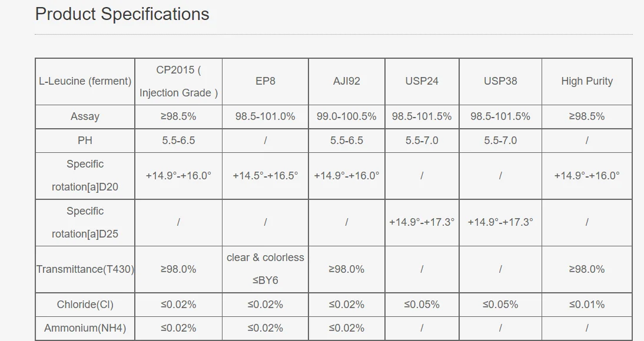Image resolution: width=644 pixels, height=341 pixels.
Task: Click the USP38 column header
Action: (500, 81)
